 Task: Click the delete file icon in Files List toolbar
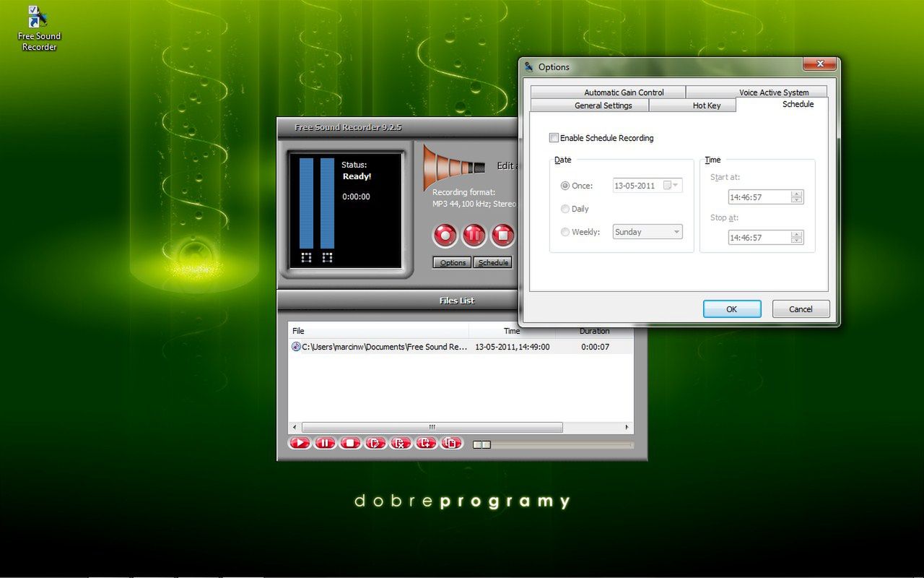(401, 443)
